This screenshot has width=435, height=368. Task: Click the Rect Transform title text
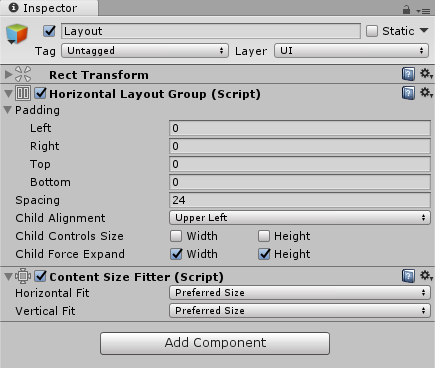click(x=99, y=75)
